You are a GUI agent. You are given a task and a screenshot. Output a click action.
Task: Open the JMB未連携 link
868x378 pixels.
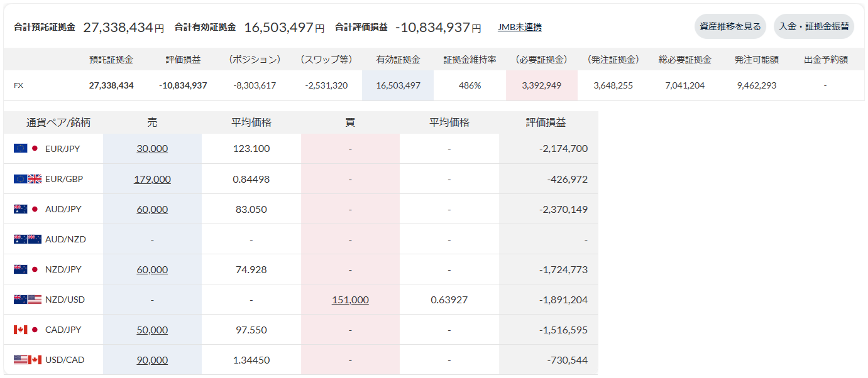click(x=520, y=27)
